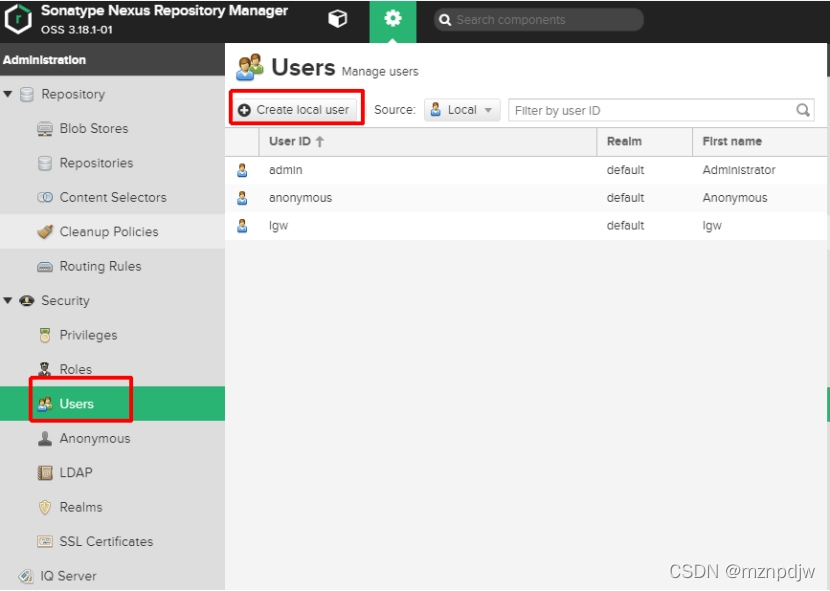Viewport: 830px width, 591px height.
Task: Click the Roles officer icon
Action: click(x=45, y=369)
